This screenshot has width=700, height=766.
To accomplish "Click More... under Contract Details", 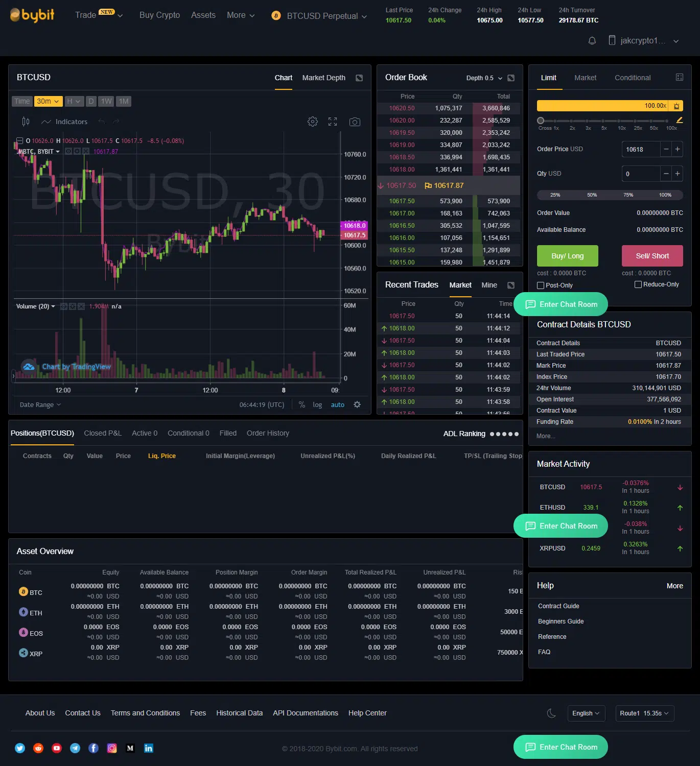I will click(x=546, y=436).
